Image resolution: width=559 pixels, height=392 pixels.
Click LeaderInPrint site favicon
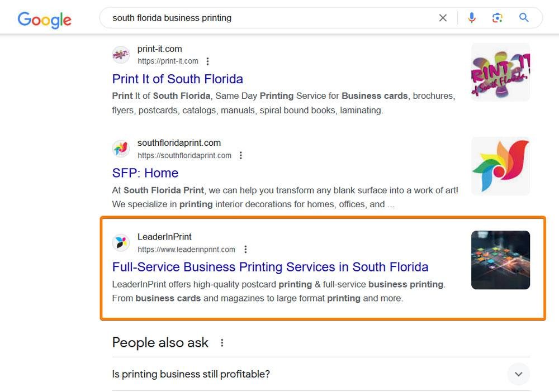pos(121,242)
